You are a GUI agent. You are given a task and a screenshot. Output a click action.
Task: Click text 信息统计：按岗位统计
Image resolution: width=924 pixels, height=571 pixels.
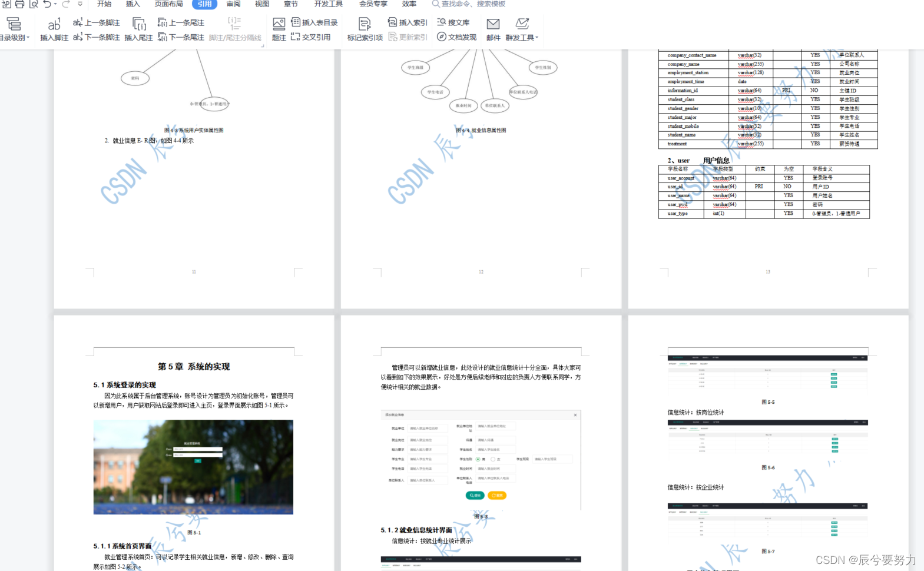tap(696, 413)
